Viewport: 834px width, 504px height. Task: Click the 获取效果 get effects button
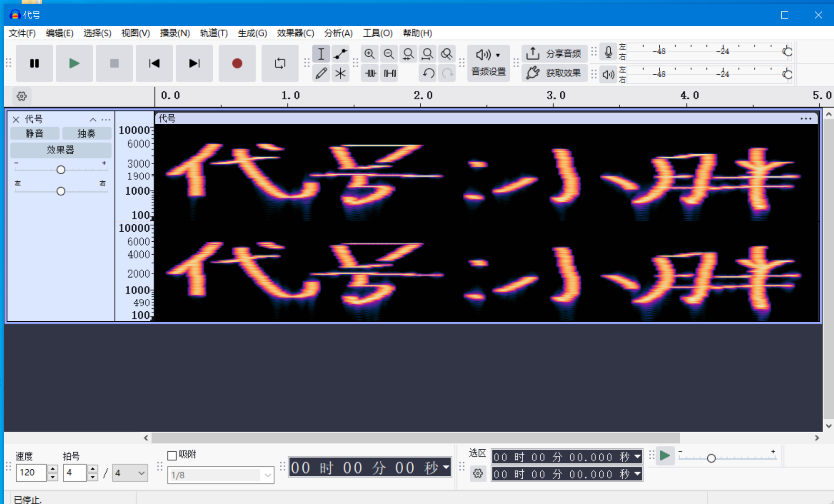555,73
